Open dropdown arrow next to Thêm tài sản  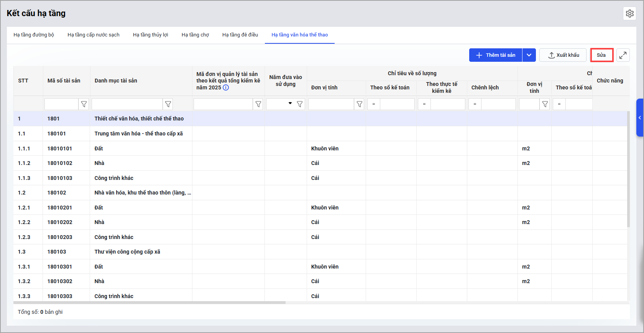[x=529, y=55]
